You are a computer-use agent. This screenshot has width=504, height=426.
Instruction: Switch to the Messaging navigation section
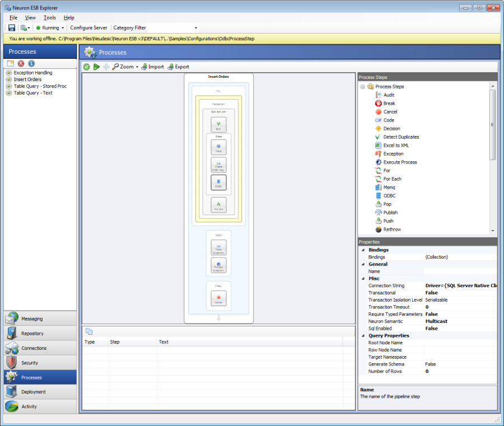pyautogui.click(x=40, y=319)
